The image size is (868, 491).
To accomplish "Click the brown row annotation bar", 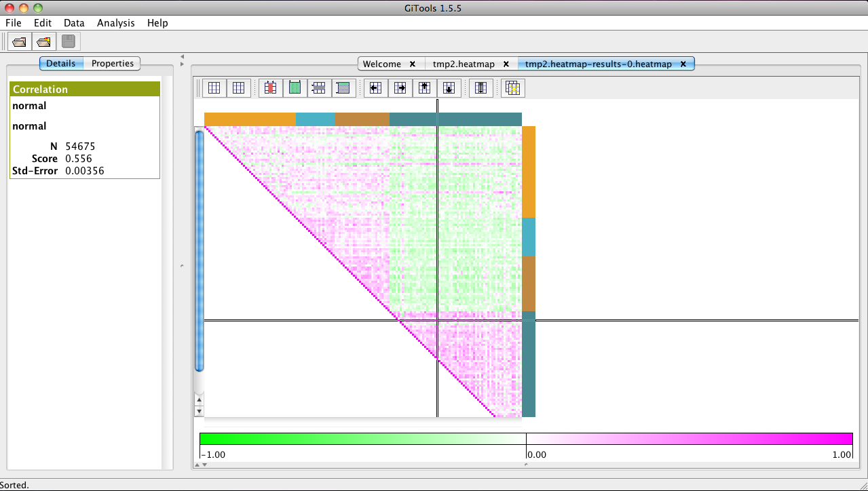I will [529, 283].
